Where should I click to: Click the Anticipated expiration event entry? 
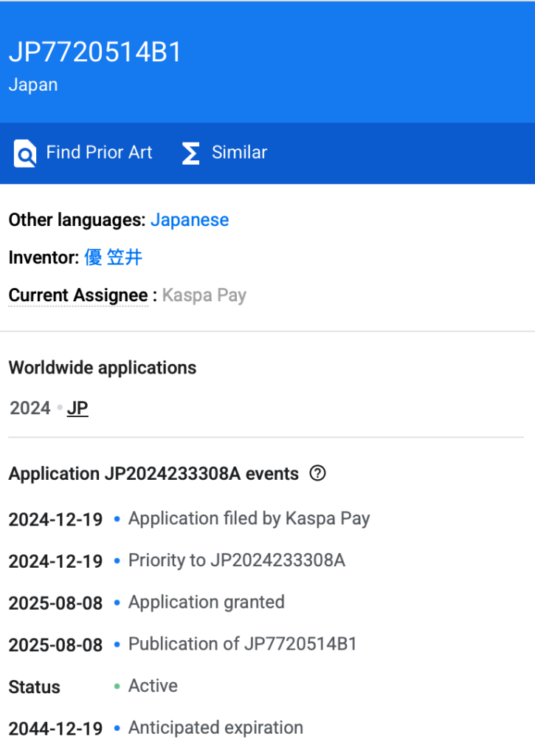pyautogui.click(x=215, y=728)
